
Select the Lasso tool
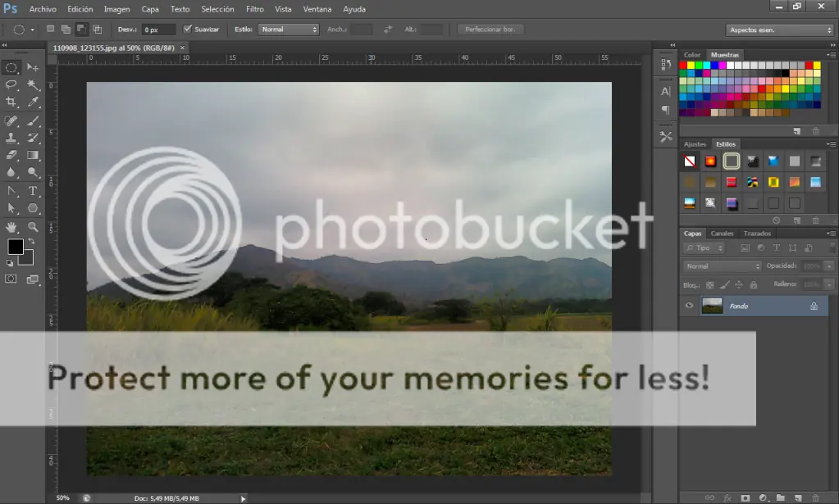[11, 84]
